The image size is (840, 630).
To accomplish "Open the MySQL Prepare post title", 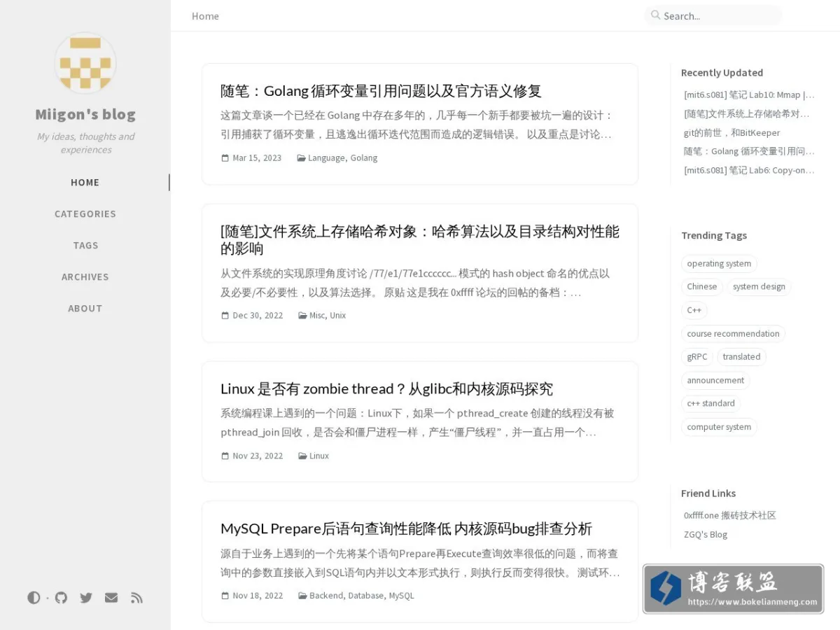I will coord(406,528).
